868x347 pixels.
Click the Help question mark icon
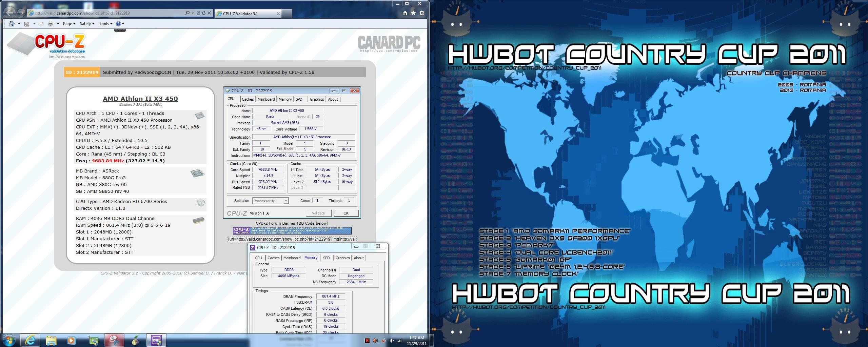pos(118,24)
